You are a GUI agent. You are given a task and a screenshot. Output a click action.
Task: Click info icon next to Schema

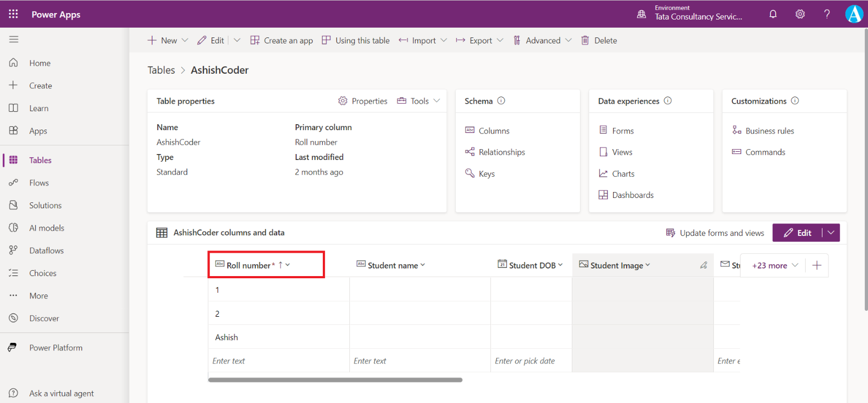501,101
